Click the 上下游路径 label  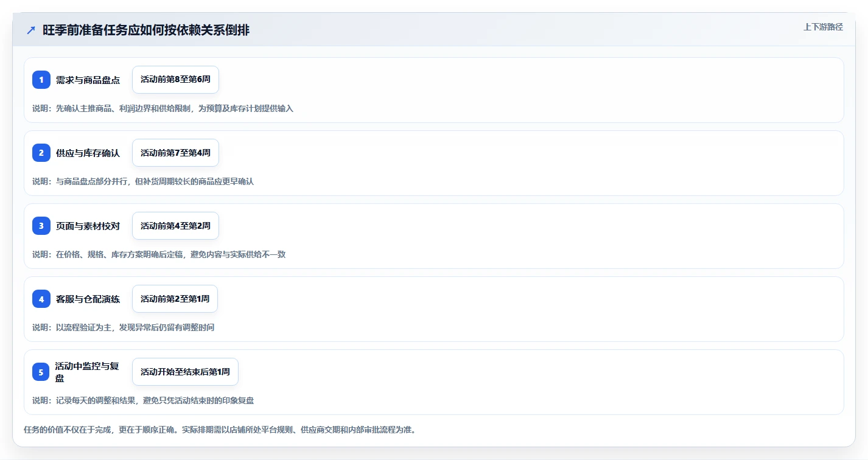(823, 27)
